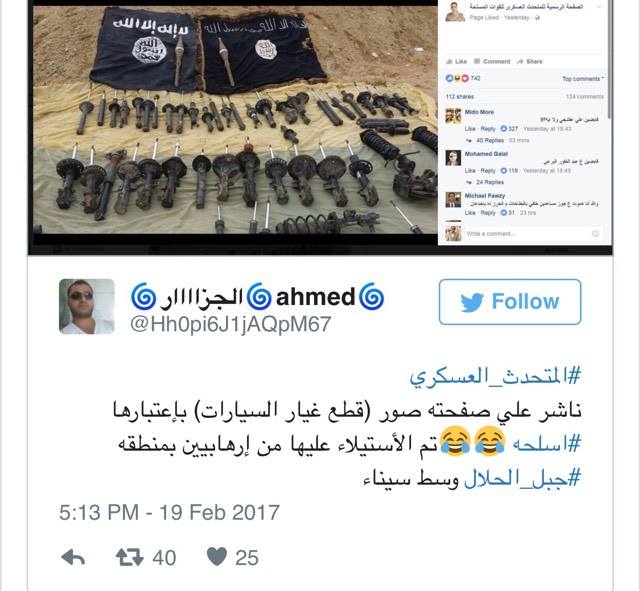Click the Facebook Share arrow
This screenshot has height=591, width=640.
tap(520, 61)
